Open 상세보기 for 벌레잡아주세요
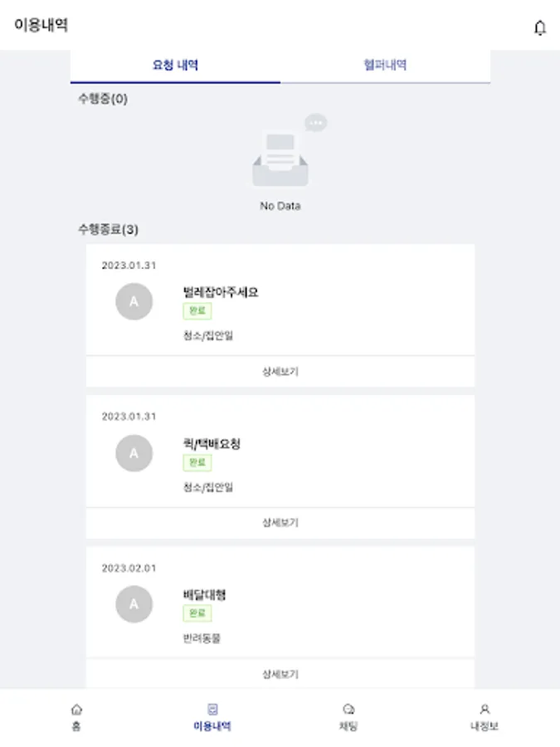 [280, 372]
